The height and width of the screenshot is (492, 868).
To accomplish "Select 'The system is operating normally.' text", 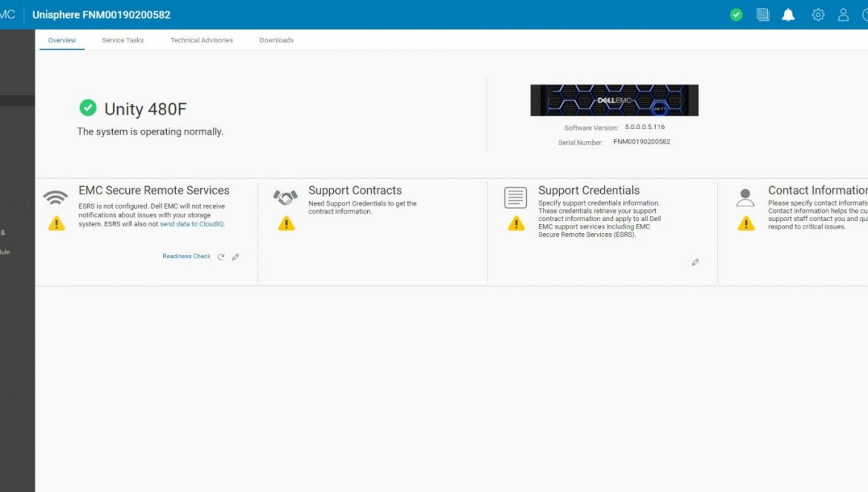I will [x=150, y=131].
